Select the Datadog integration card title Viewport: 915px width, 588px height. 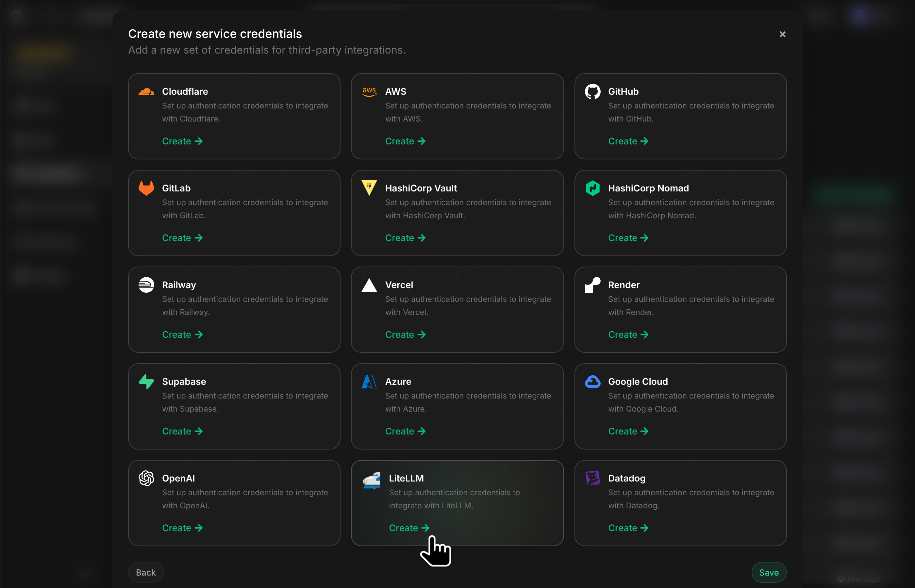click(x=627, y=478)
